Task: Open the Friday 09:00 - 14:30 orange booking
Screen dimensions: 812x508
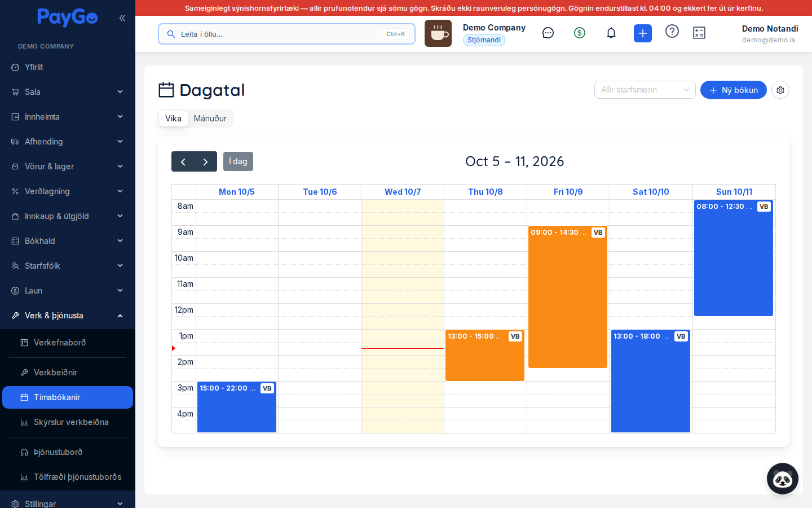Action: [x=568, y=297]
